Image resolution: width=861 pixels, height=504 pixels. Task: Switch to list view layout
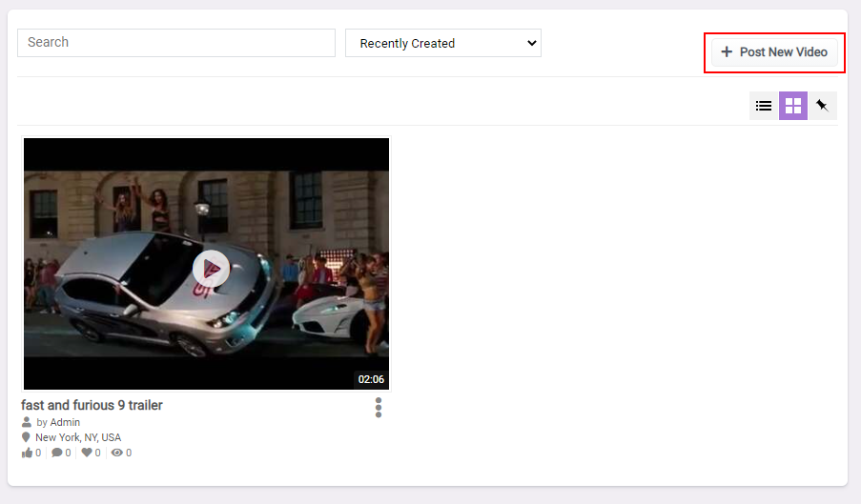pos(764,106)
